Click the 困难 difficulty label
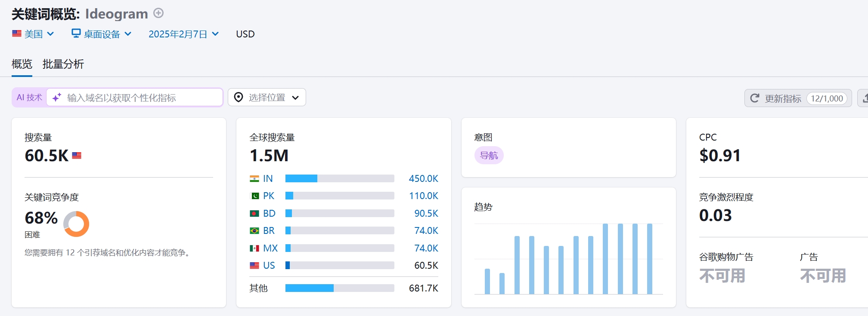The width and height of the screenshot is (868, 316). point(32,235)
